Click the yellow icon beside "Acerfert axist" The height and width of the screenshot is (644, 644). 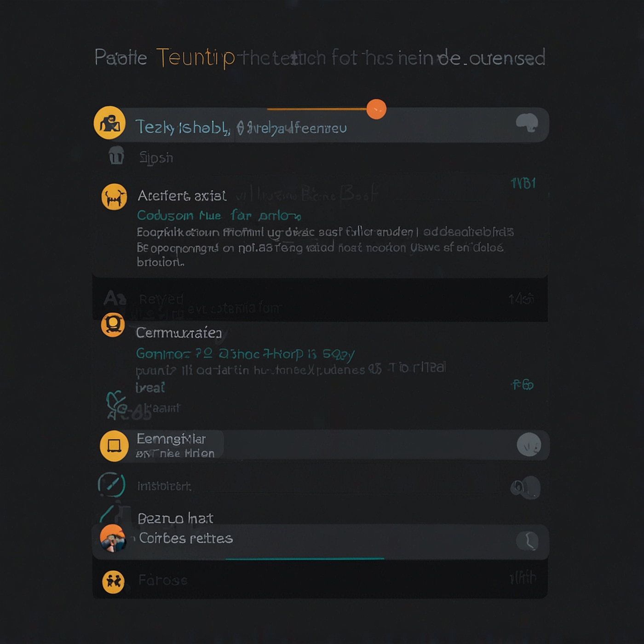(114, 197)
